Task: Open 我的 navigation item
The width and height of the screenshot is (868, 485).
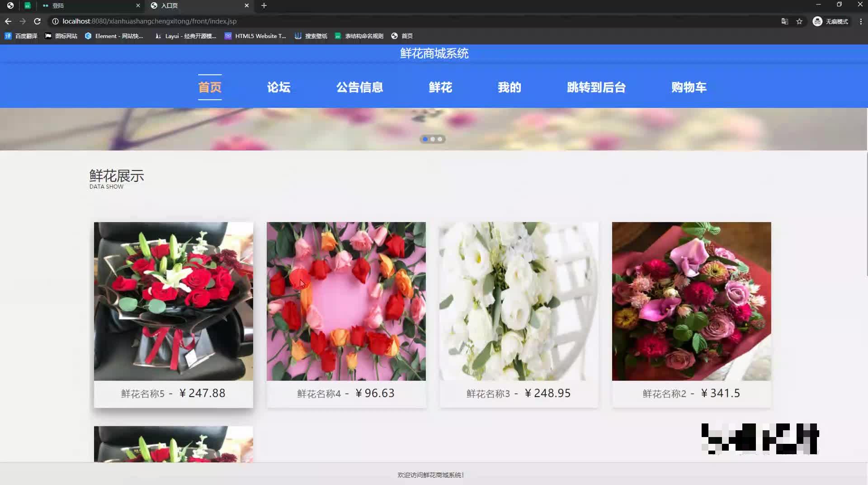Action: [x=509, y=87]
